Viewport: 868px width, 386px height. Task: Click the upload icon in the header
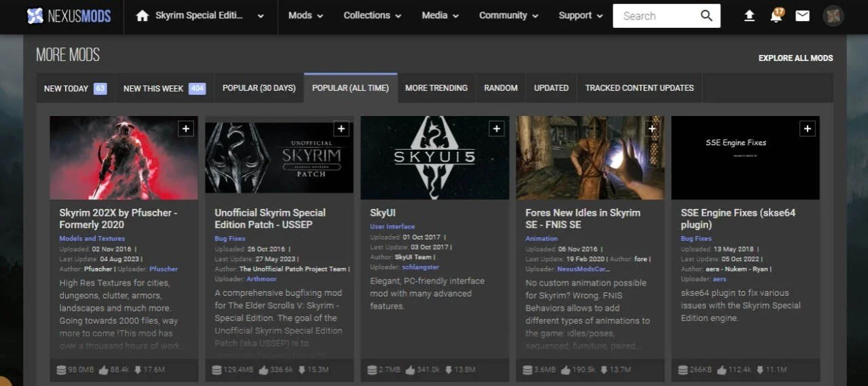(x=749, y=16)
